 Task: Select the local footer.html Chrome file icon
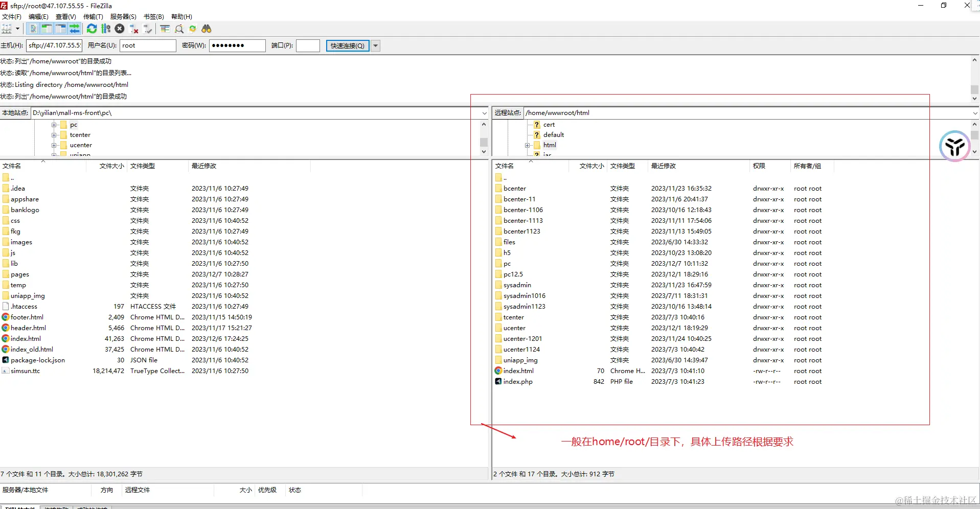click(x=6, y=317)
